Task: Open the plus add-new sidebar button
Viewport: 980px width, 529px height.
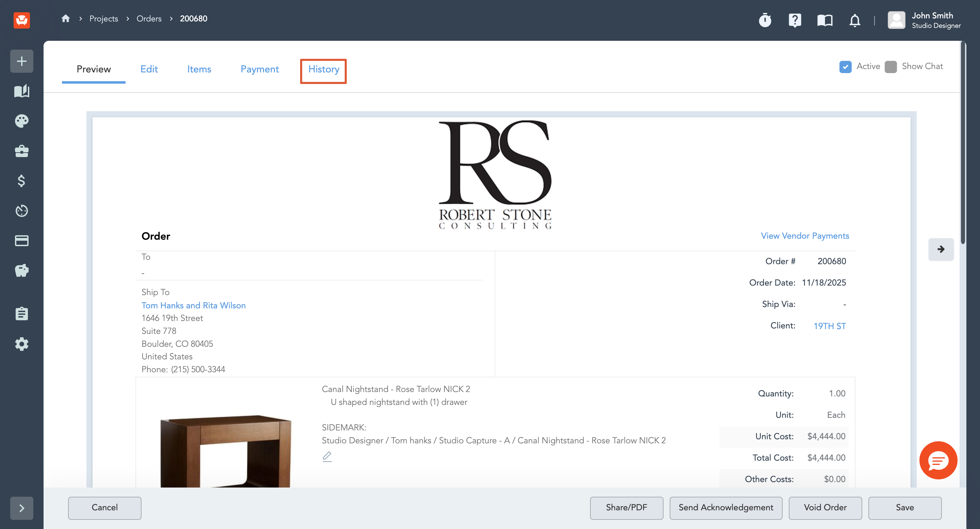Action: coord(22,61)
